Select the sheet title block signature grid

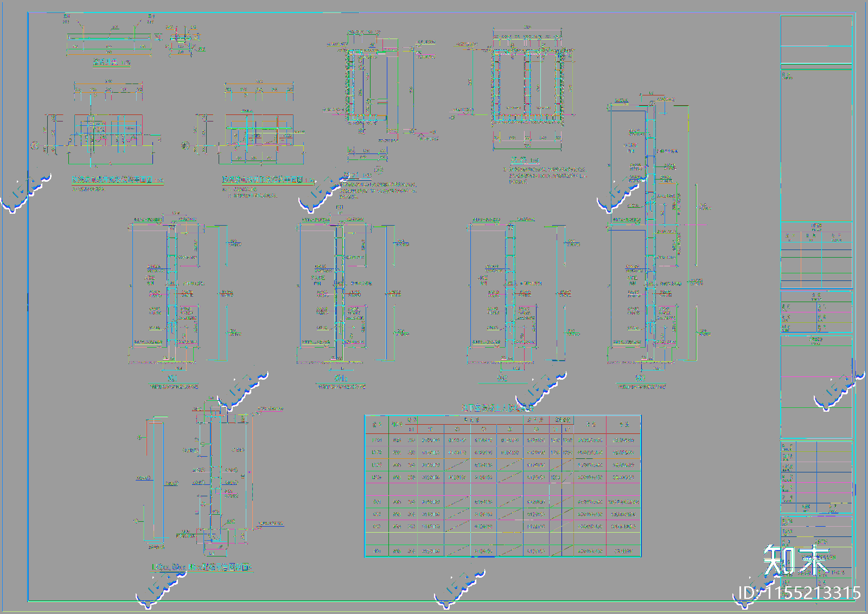click(x=816, y=477)
